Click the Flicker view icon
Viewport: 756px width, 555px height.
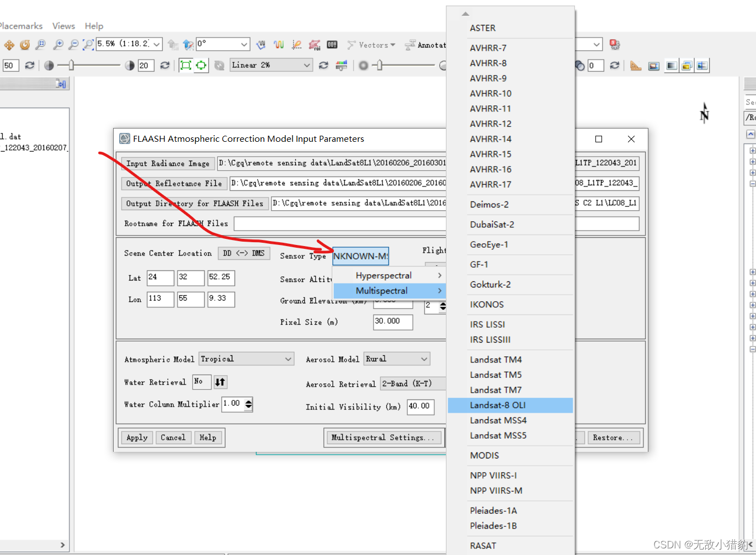pyautogui.click(x=686, y=66)
